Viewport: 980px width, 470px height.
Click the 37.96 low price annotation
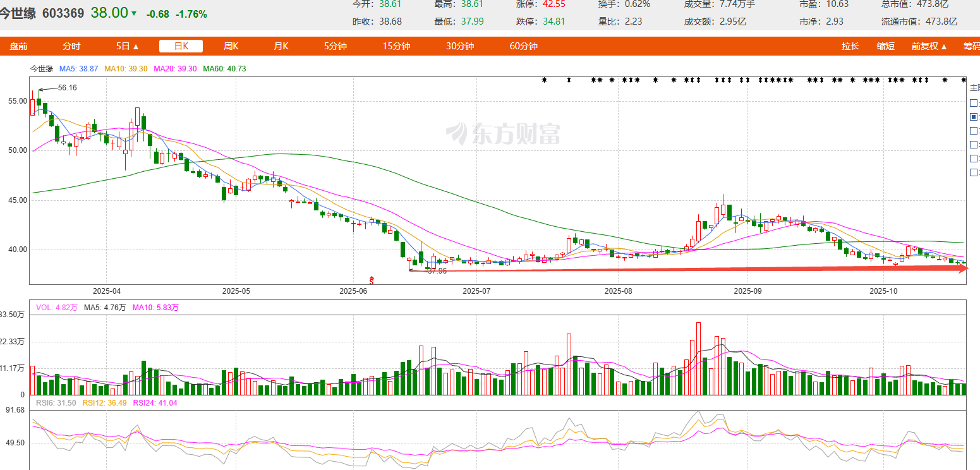437,270
